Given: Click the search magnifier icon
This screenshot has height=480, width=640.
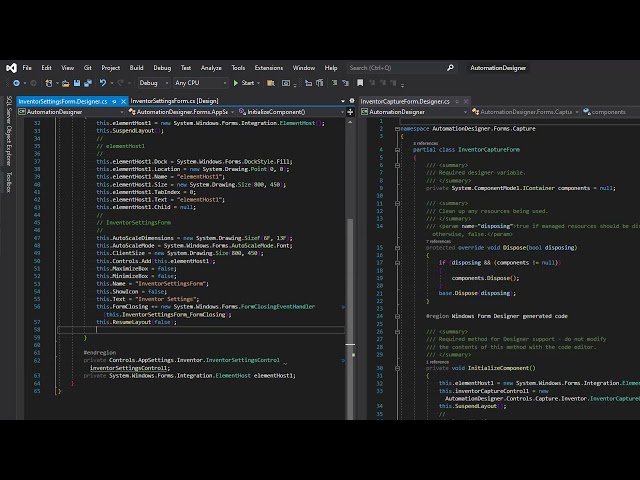Looking at the screenshot, I should tap(450, 68).
